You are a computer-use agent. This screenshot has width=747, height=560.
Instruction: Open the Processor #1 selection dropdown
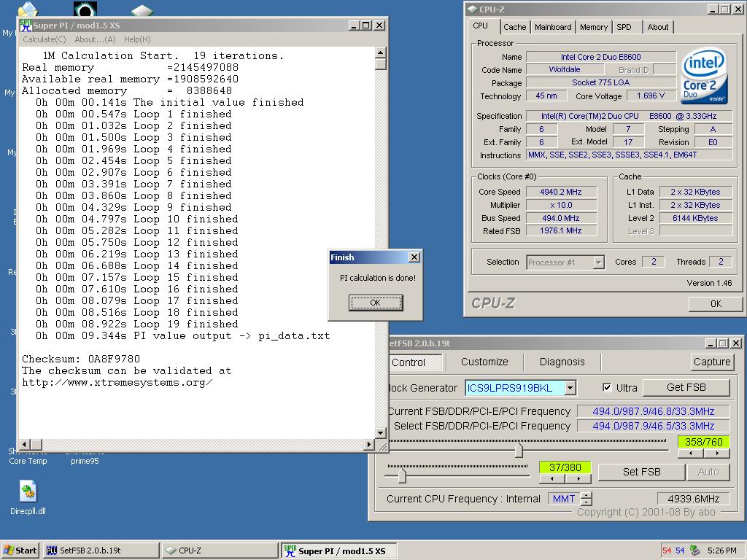point(598,262)
